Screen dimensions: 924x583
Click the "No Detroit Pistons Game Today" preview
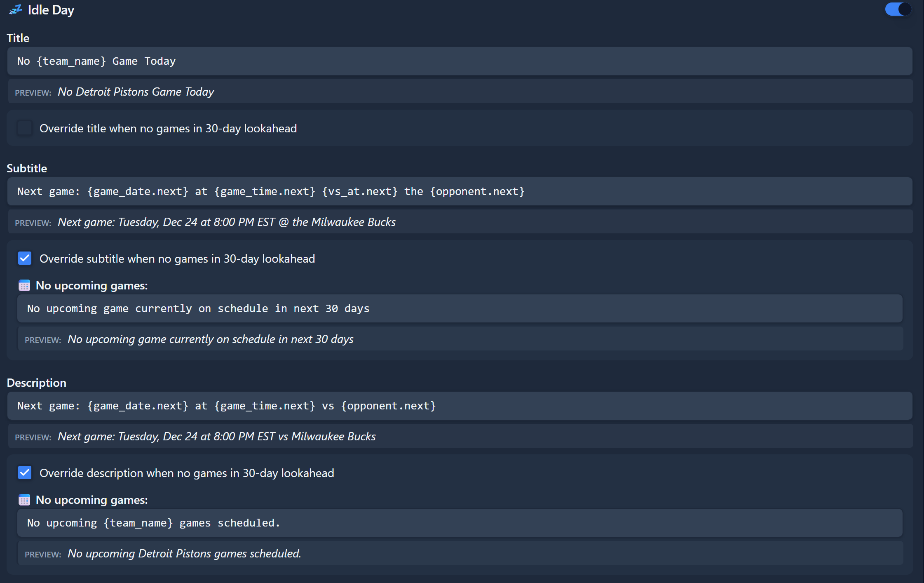pos(136,92)
